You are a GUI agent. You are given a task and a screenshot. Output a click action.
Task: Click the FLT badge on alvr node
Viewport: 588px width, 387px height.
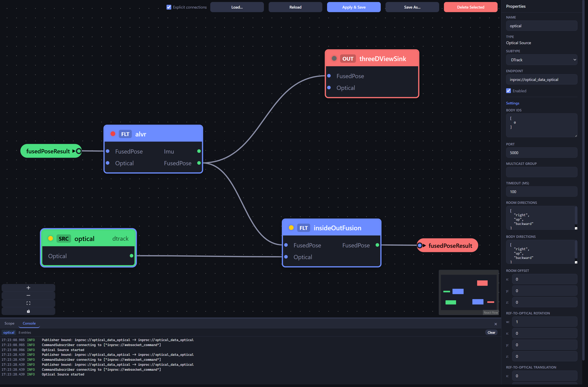point(125,134)
